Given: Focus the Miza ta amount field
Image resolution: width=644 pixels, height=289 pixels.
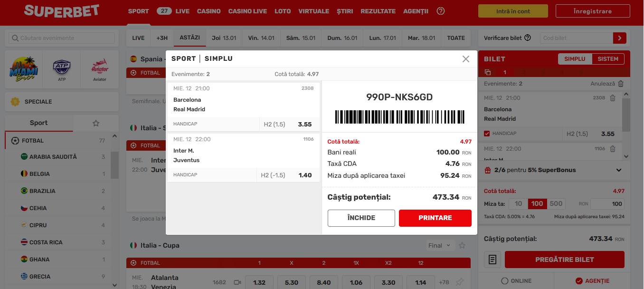Looking at the screenshot, I should (x=607, y=204).
